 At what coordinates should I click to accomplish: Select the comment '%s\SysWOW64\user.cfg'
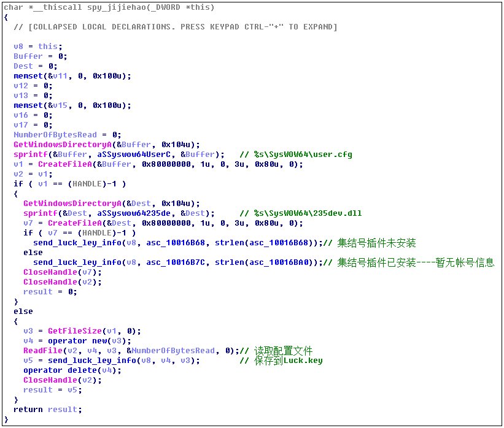(303, 155)
